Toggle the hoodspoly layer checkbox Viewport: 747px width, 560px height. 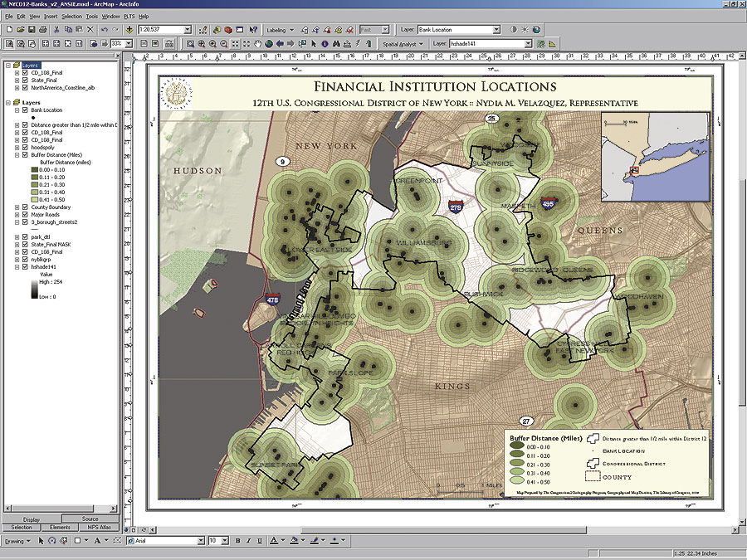pyautogui.click(x=26, y=148)
